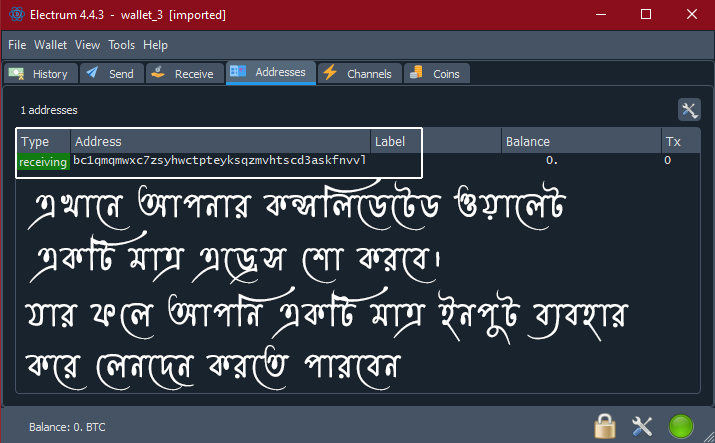Viewport: 715px width, 443px height.
Task: Maximize the Electrum window
Action: point(646,15)
